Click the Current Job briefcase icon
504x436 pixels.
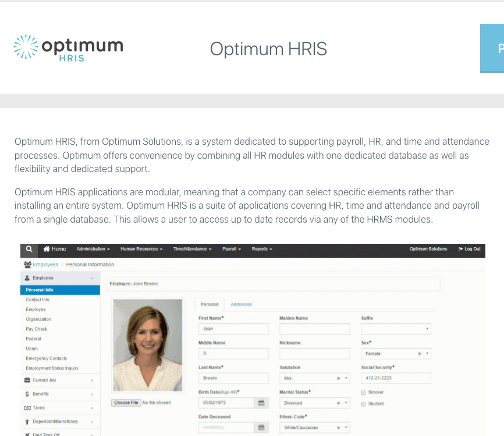click(27, 380)
